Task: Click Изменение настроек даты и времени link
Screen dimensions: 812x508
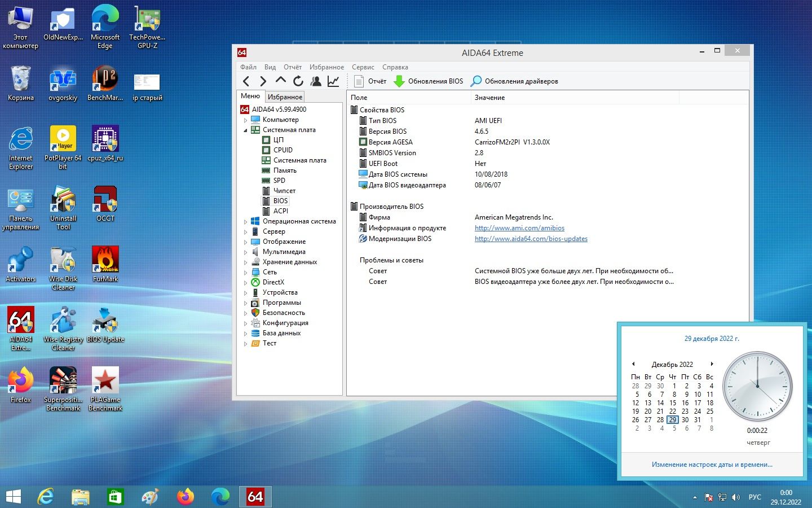Action: pyautogui.click(x=712, y=465)
